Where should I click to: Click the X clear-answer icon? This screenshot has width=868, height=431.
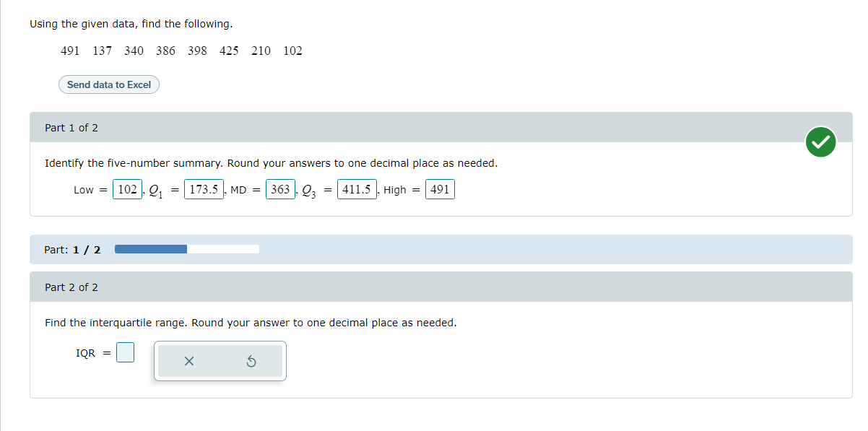click(189, 361)
